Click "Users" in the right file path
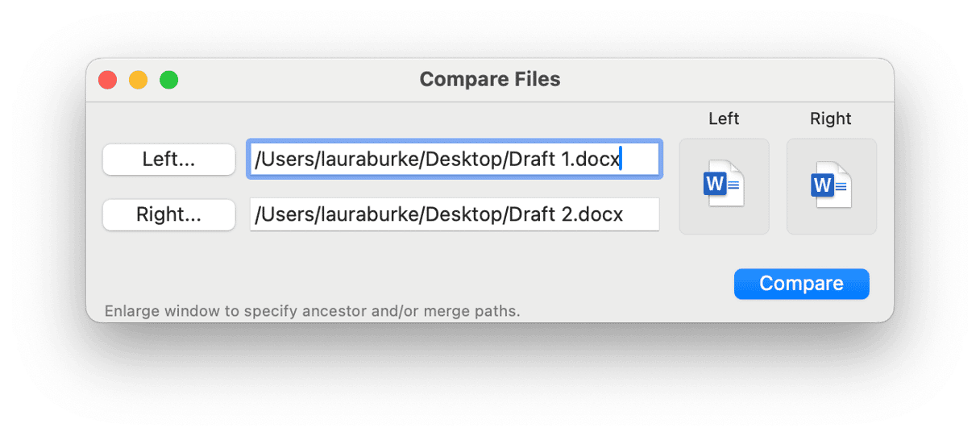Screen dimensions: 980x436 coord(284,215)
